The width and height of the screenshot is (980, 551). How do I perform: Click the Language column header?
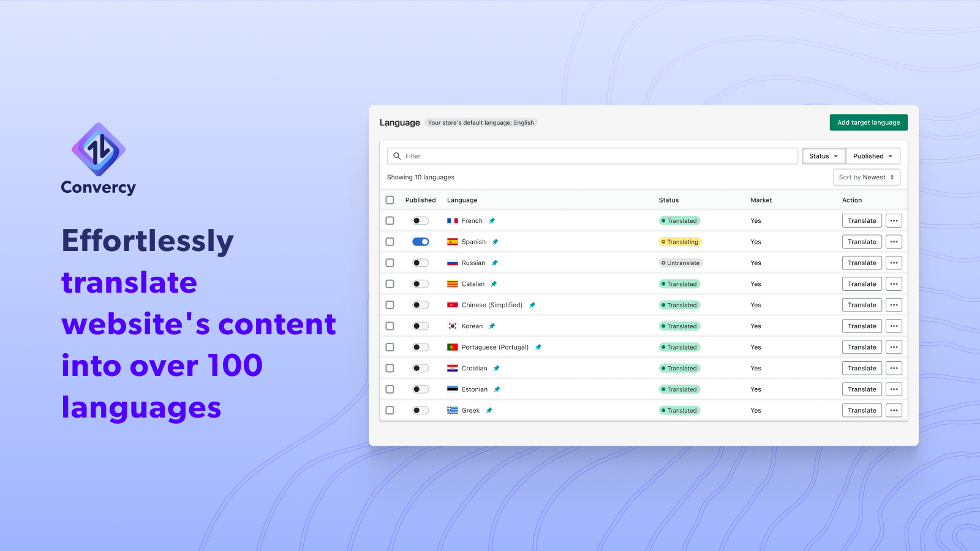462,200
